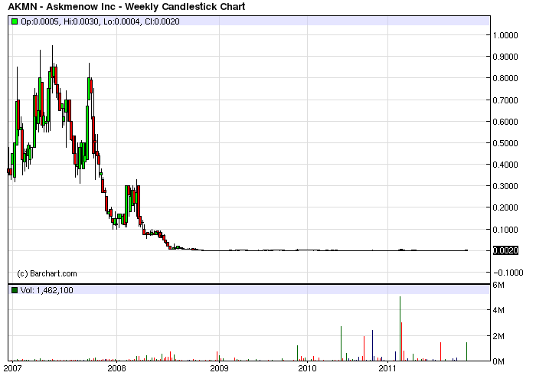Click the 6M volume axis label
The image size is (536, 392).
click(498, 285)
